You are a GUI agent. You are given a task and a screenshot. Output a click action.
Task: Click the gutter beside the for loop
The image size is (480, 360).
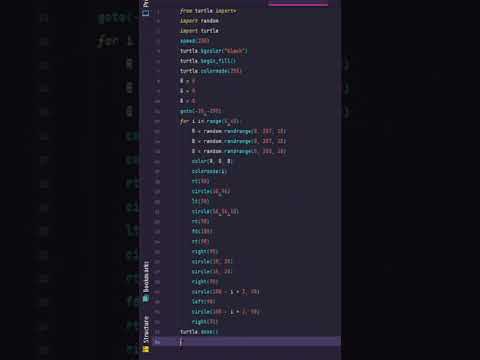click(158, 121)
